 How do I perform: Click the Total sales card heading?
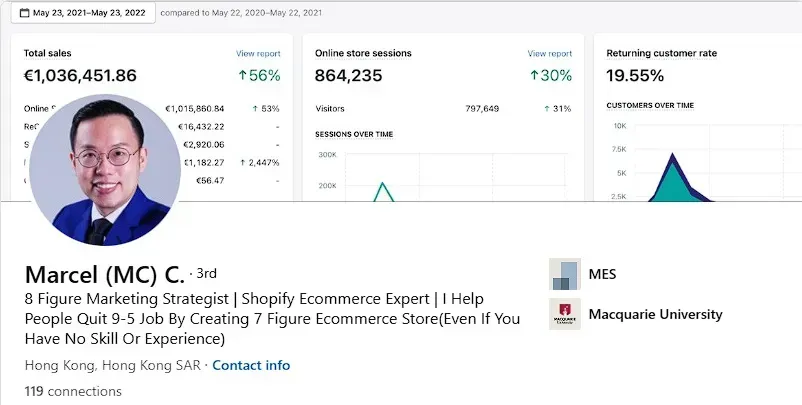tap(48, 53)
